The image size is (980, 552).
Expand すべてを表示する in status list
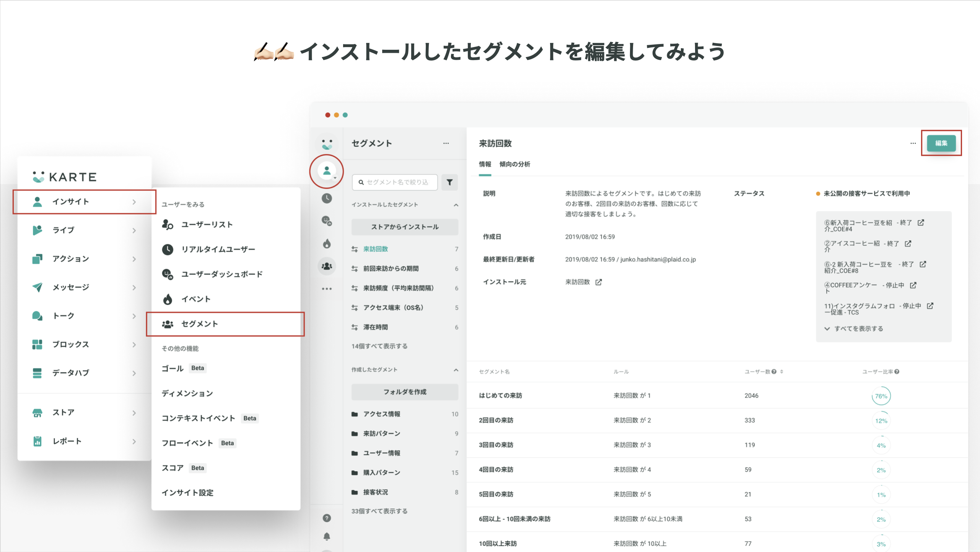click(854, 329)
